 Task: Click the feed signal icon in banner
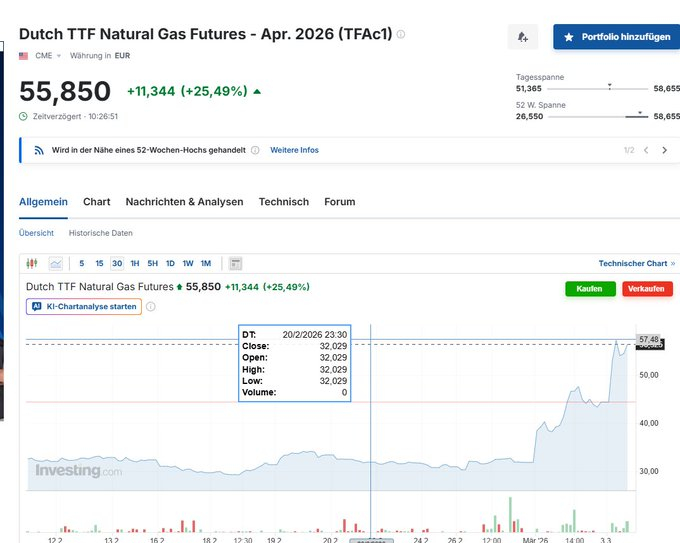tap(39, 151)
